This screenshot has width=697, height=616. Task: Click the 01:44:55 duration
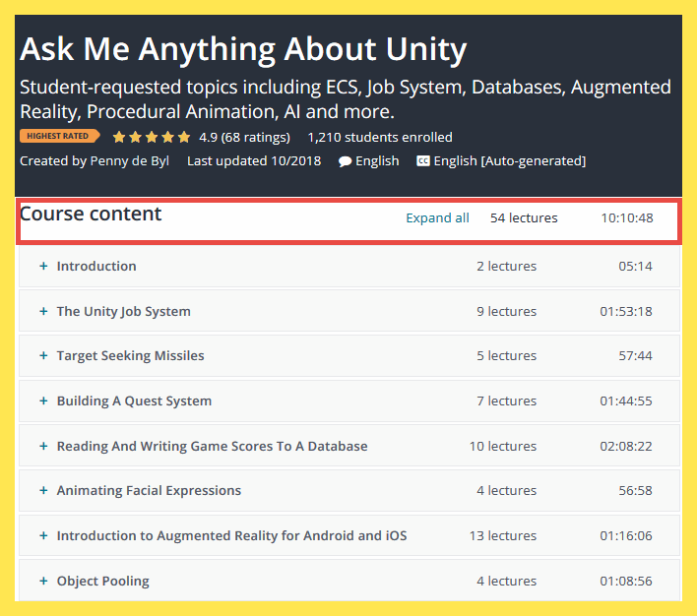tap(626, 400)
